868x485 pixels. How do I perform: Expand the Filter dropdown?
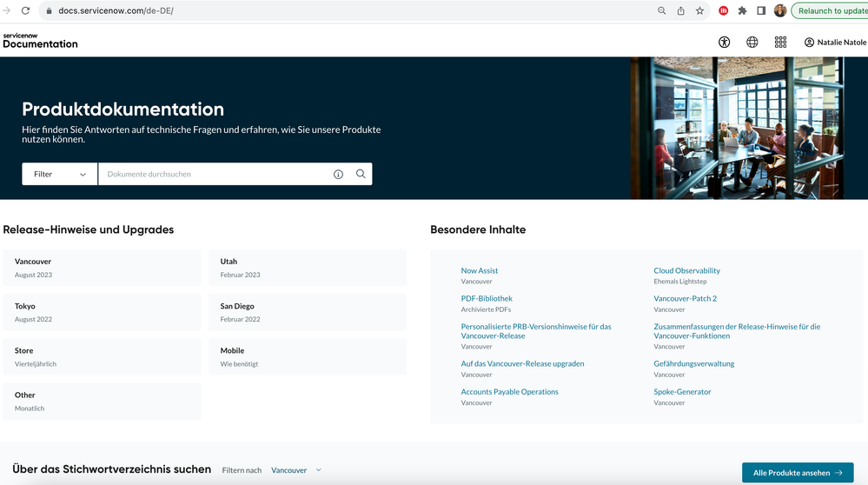[60, 174]
